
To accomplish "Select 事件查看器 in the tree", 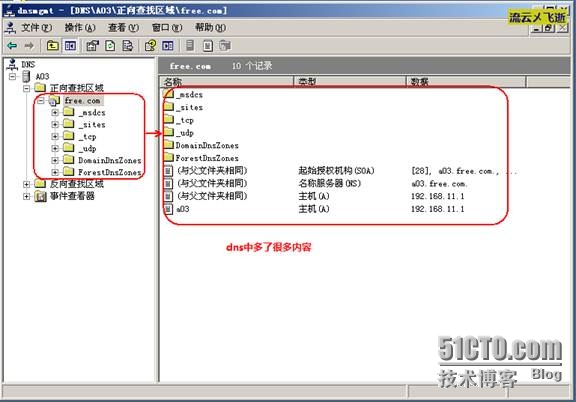I will click(72, 196).
